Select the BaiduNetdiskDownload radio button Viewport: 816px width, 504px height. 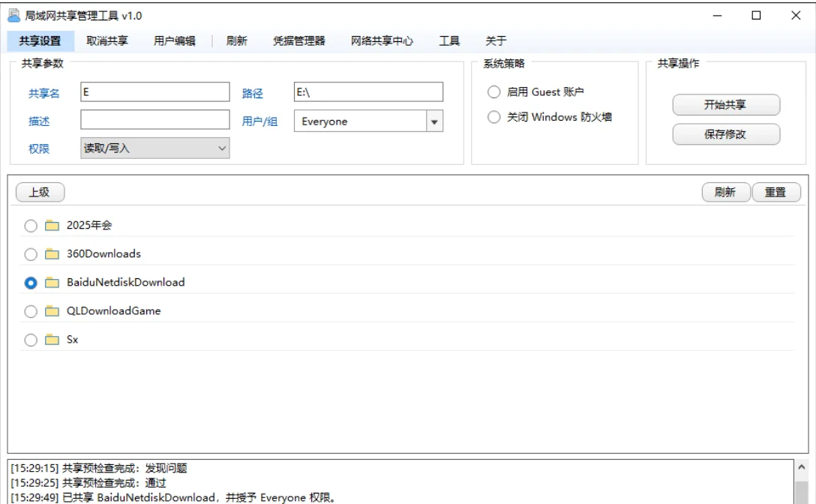point(31,283)
